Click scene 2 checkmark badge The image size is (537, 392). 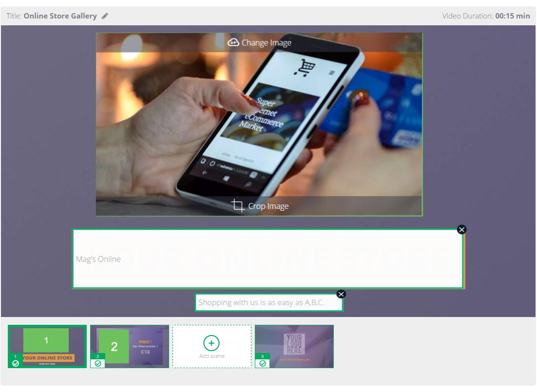click(x=98, y=364)
